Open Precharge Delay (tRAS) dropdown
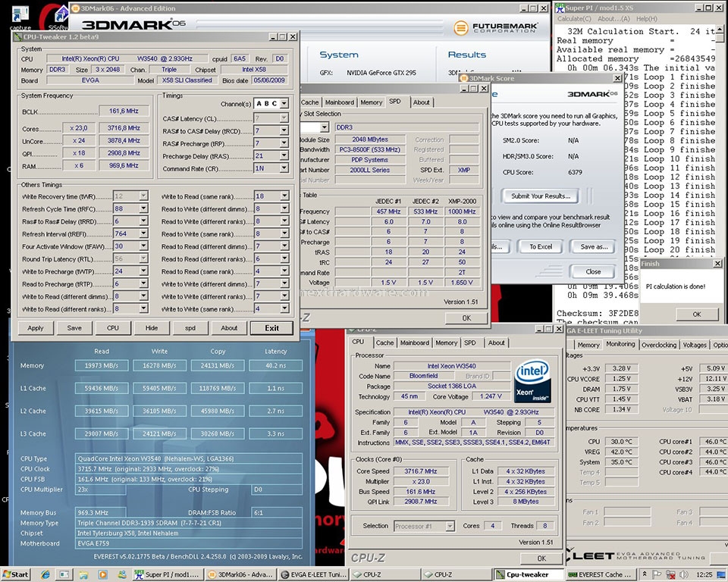 [284, 156]
